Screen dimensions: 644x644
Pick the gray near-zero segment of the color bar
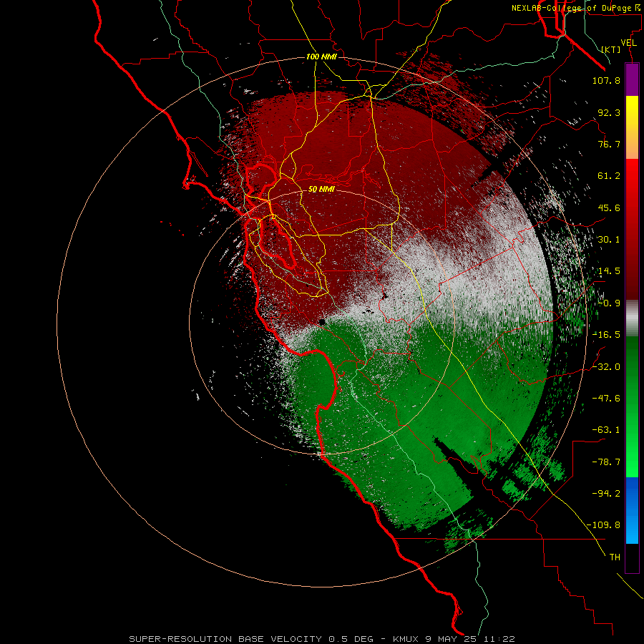point(632,318)
